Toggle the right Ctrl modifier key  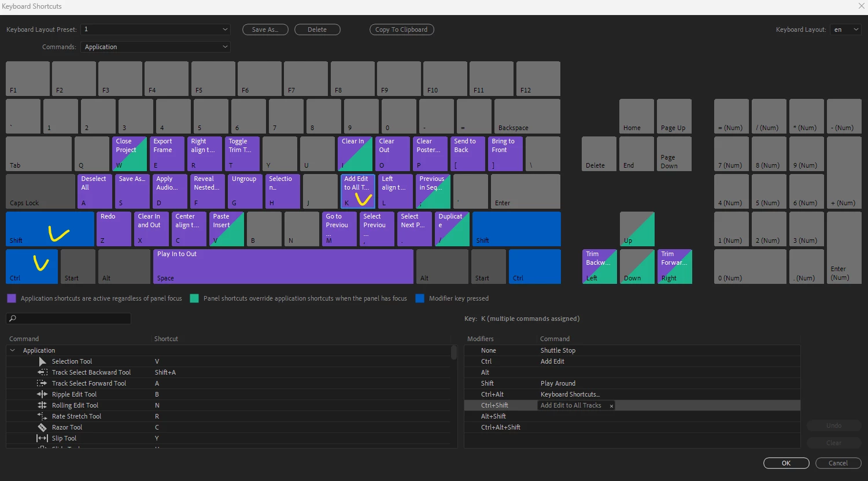[535, 267]
